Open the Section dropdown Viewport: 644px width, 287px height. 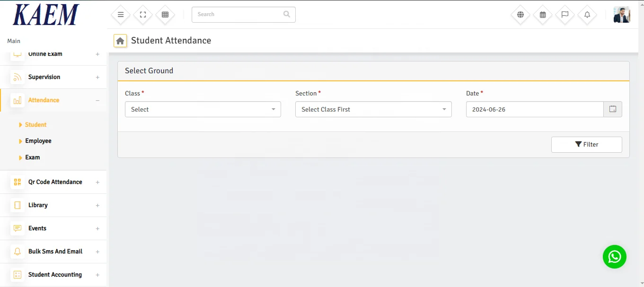tap(373, 109)
